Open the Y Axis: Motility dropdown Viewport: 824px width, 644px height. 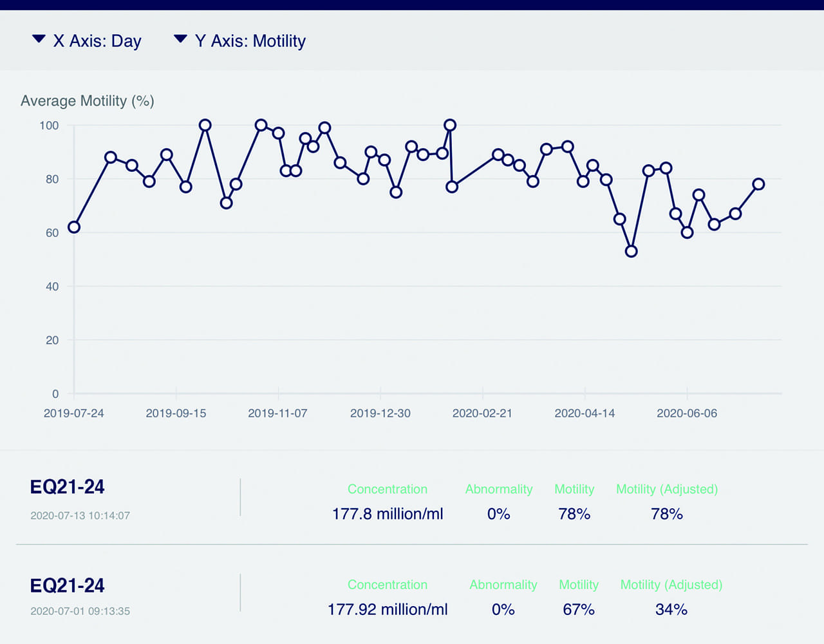click(x=240, y=41)
